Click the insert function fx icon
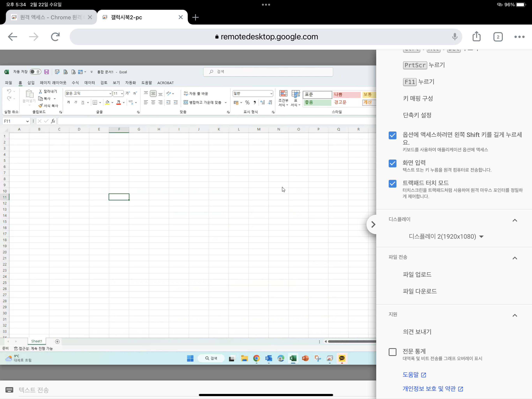The width and height of the screenshot is (532, 399). click(x=53, y=121)
